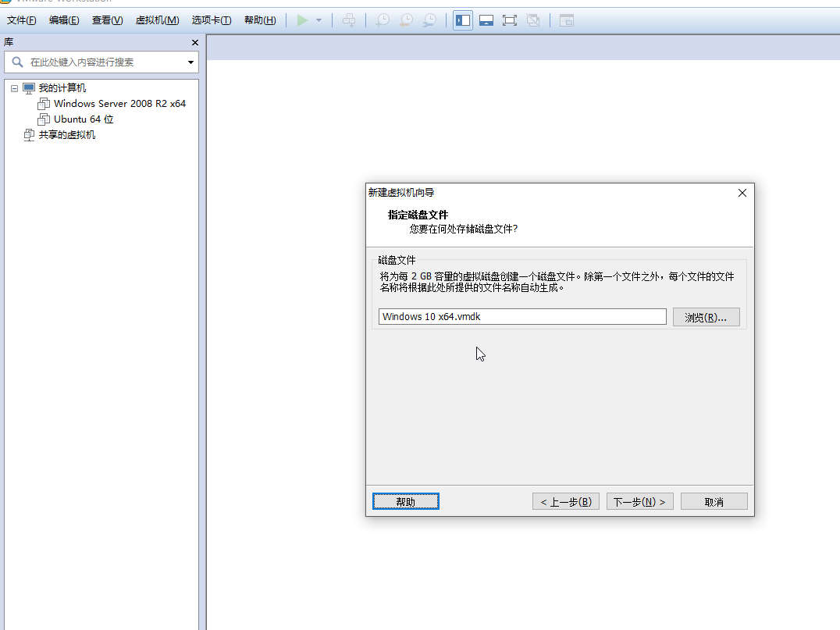Open the power options dropdown arrow
Screen dimensions: 840x630
click(x=319, y=20)
